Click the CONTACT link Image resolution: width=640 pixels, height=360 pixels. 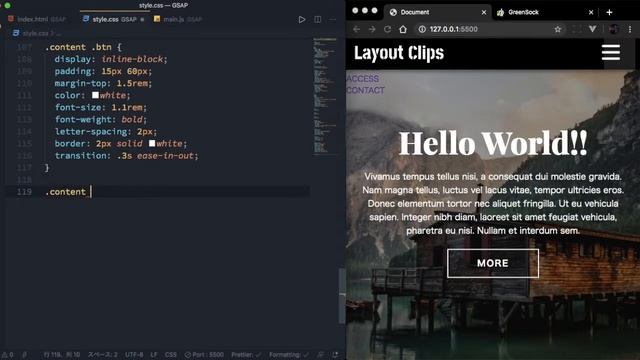(x=366, y=90)
